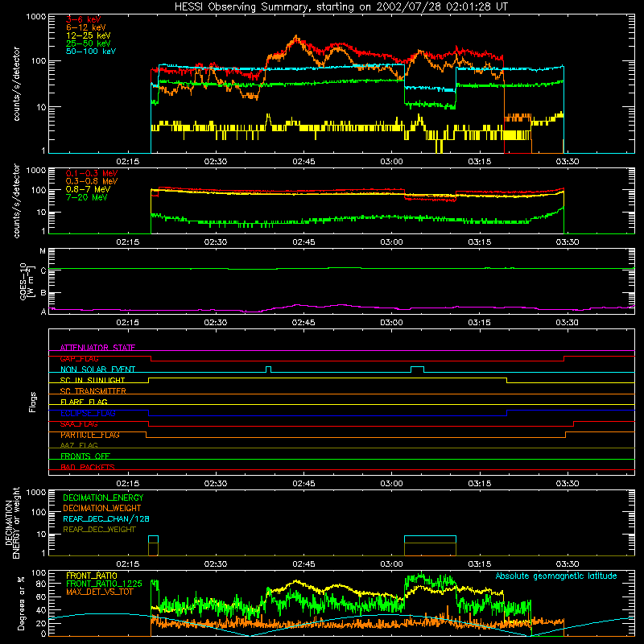Click the 02:45 tick label under the top plot

click(303, 162)
